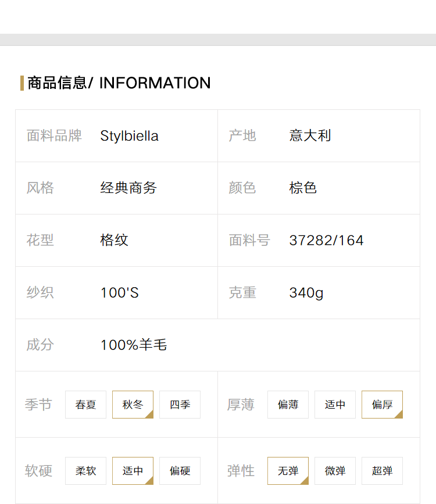This screenshot has height=504, width=436.
Task: Click the fabric number 37282/164
Action: tap(326, 241)
